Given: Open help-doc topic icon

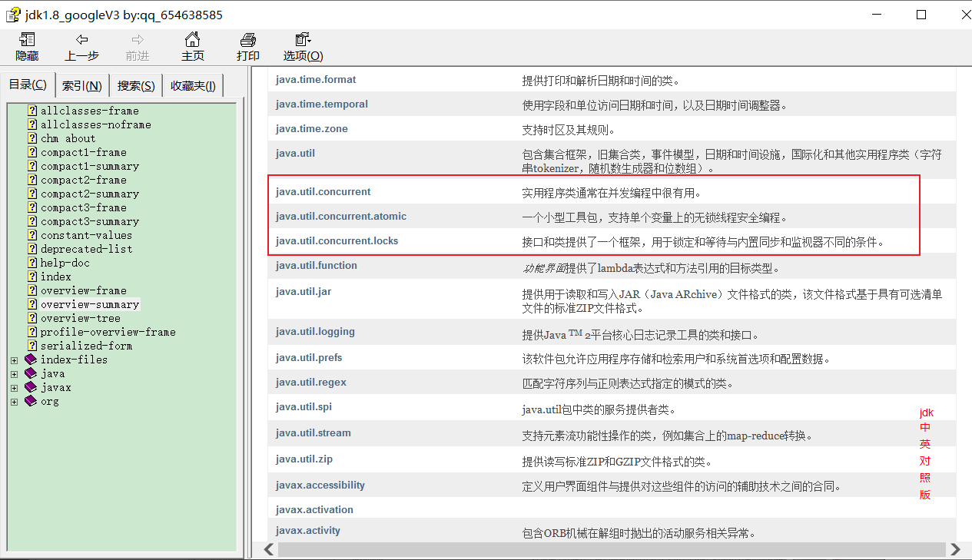Looking at the screenshot, I should point(32,263).
